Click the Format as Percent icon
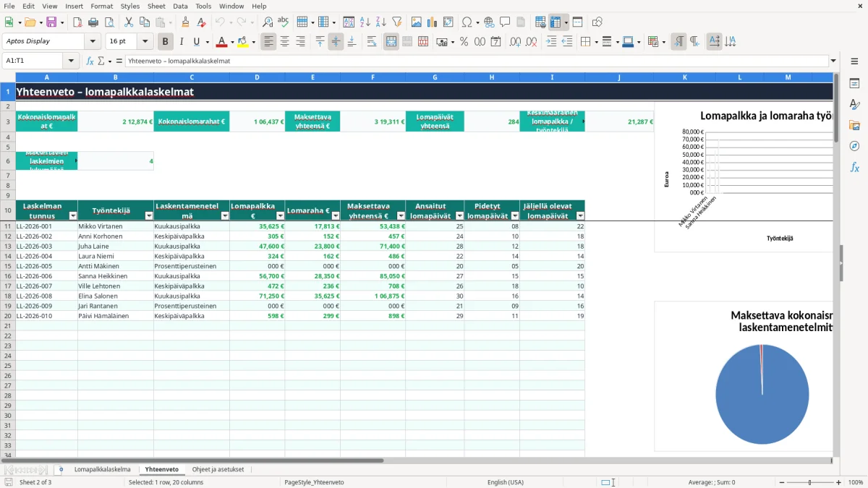868x488 pixels. click(464, 42)
